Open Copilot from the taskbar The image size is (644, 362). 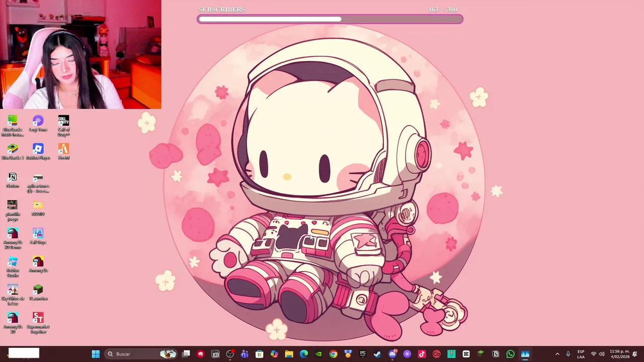[x=274, y=354]
